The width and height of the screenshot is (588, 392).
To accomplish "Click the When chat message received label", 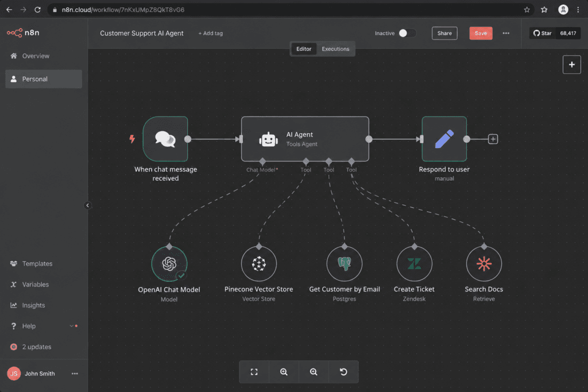I will pos(165,174).
